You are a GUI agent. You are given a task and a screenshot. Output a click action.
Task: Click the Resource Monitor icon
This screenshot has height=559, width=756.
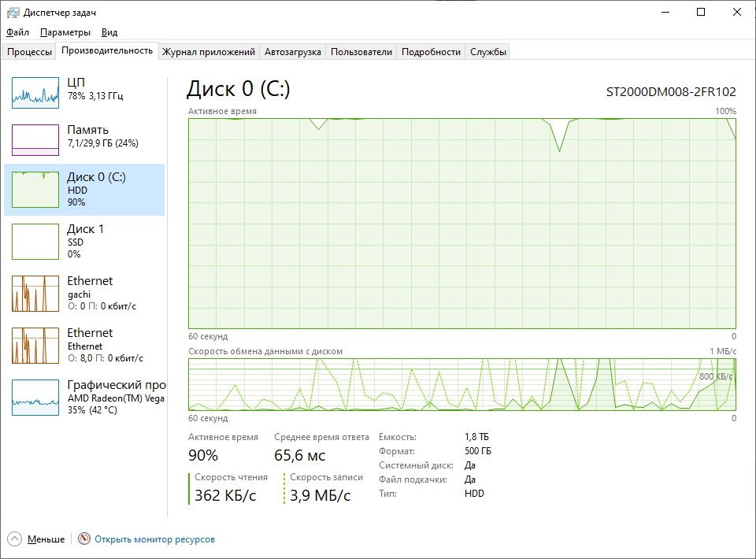(x=84, y=539)
